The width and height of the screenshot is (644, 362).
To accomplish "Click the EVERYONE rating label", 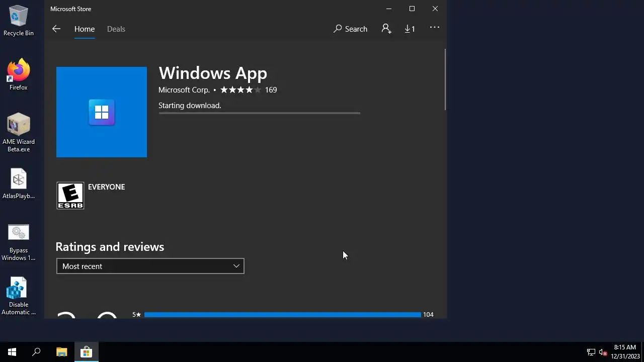I will (106, 187).
